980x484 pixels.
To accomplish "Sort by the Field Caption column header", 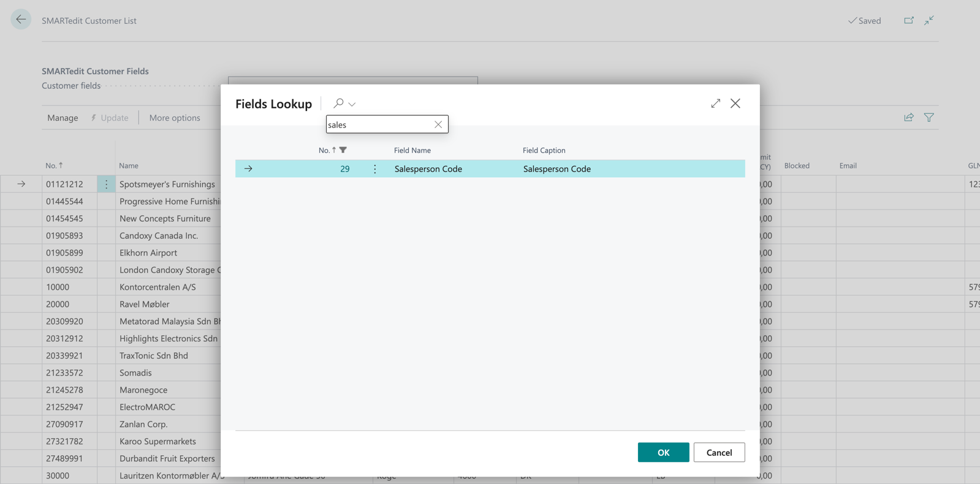I will coord(544,150).
